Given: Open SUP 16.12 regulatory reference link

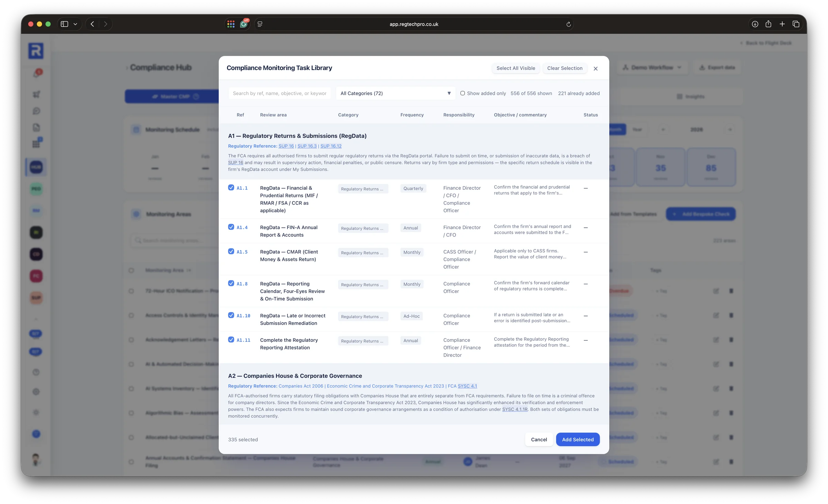Looking at the screenshot, I should [331, 146].
